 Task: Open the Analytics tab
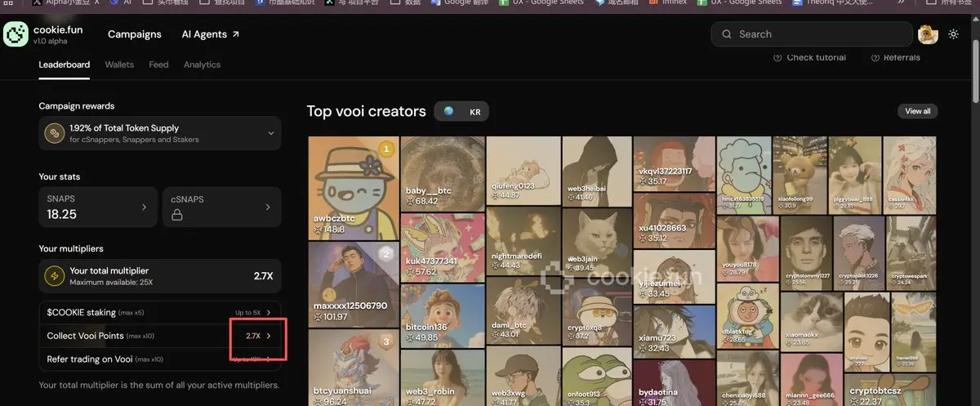pos(202,65)
